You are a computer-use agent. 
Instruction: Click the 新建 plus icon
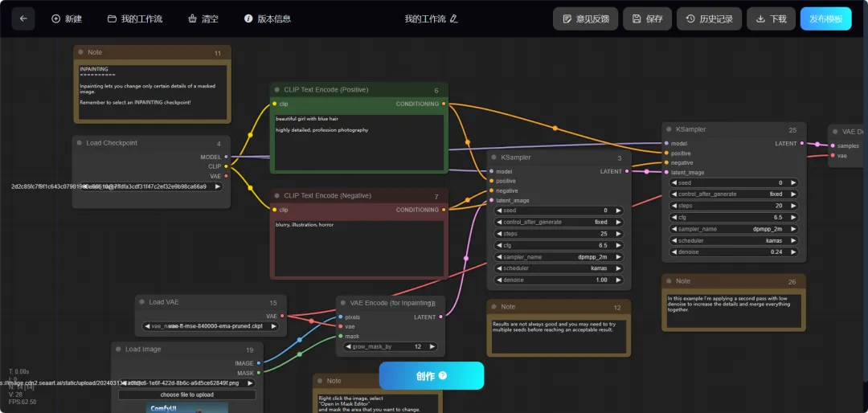click(x=55, y=18)
